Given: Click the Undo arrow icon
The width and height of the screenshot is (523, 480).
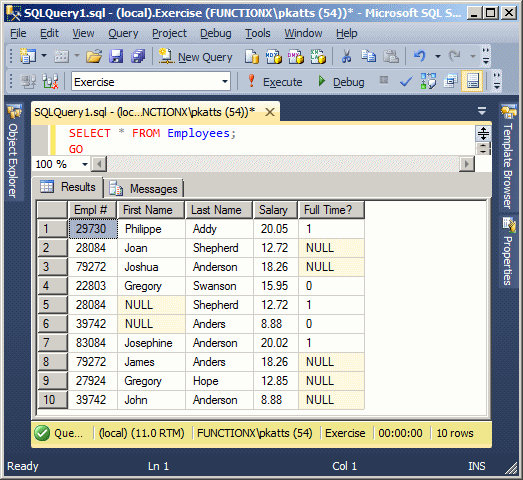Looking at the screenshot, I should click(420, 56).
